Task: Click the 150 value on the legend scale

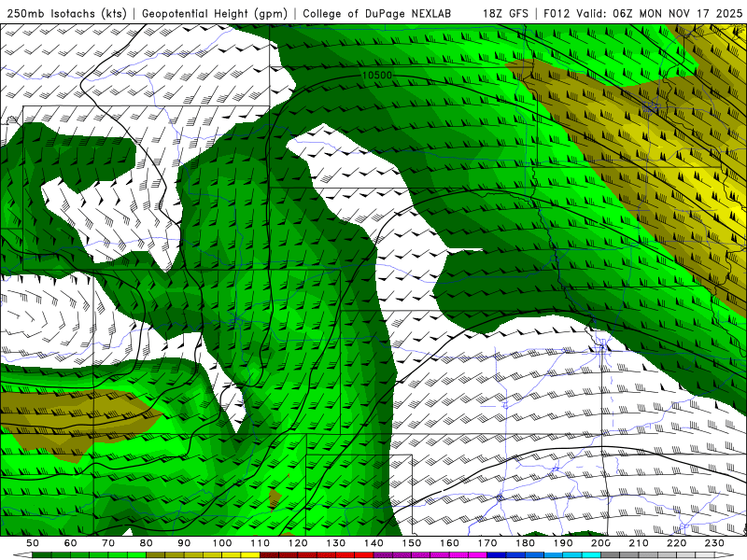Action: (412, 543)
